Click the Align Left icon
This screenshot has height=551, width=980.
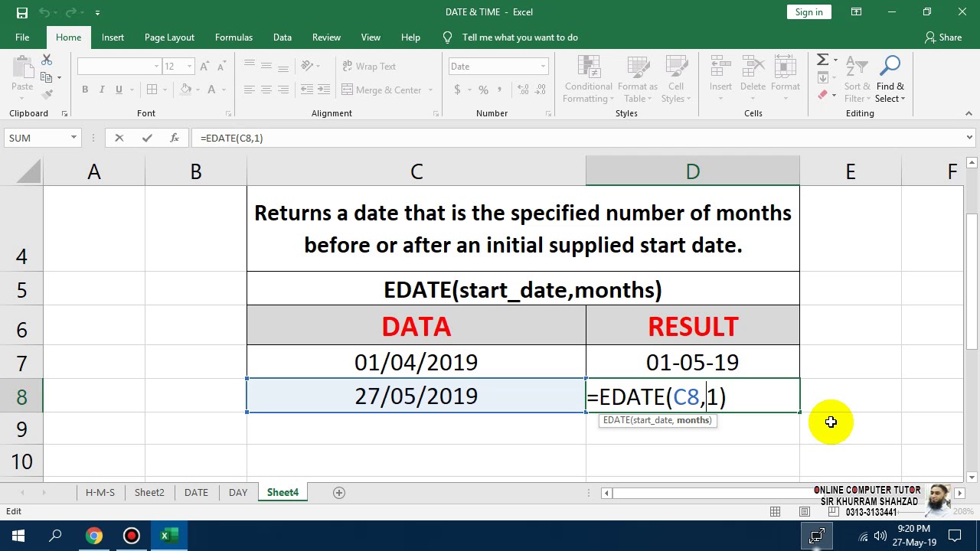pyautogui.click(x=250, y=90)
